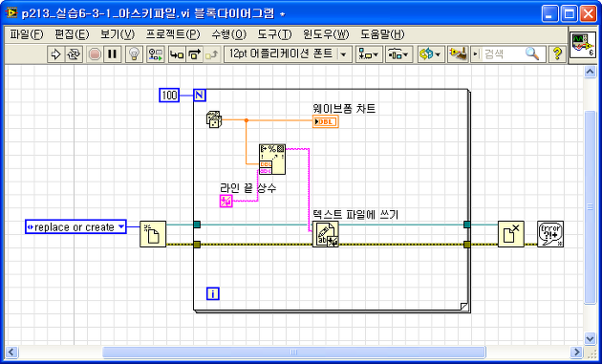Open the 도구(T) menu
This screenshot has height=364, width=602.
click(274, 34)
